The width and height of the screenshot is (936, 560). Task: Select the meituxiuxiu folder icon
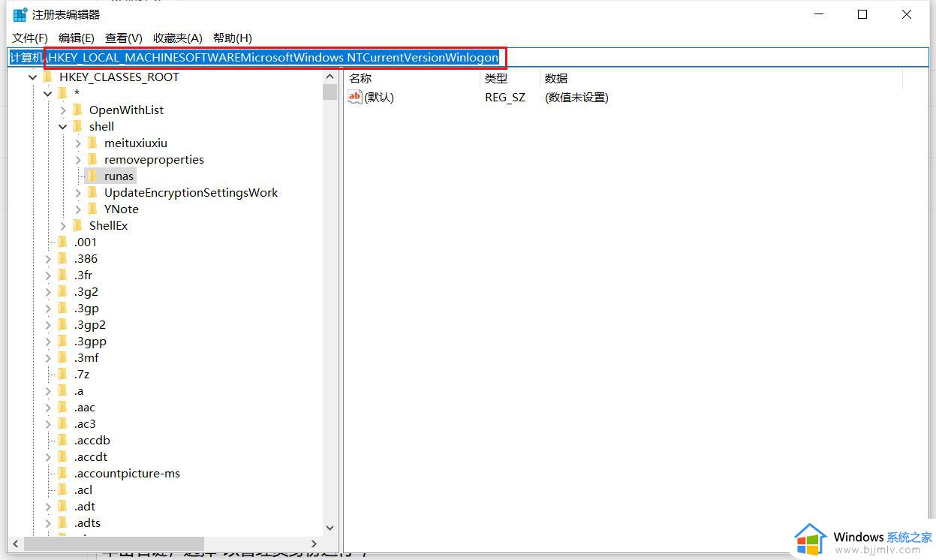click(x=93, y=143)
